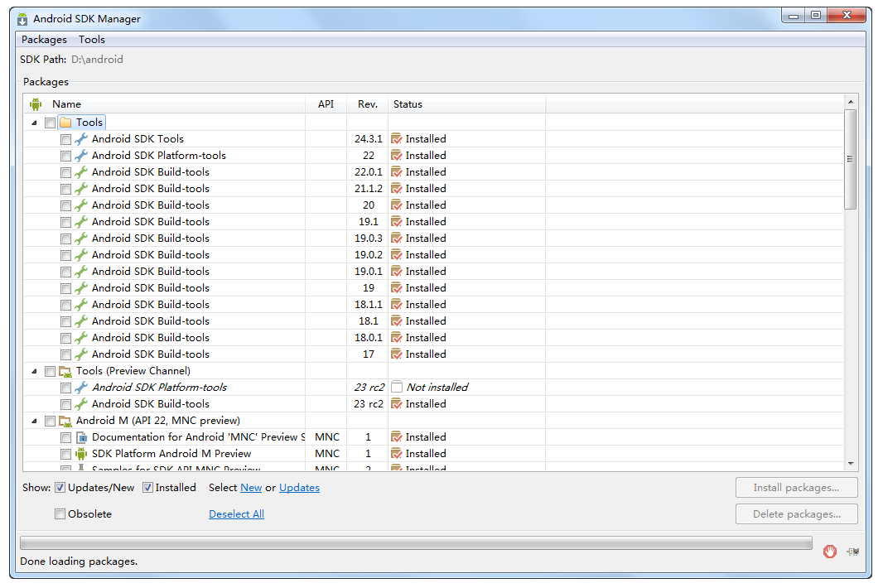
Task: Toggle the Updates/New show checkbox
Action: click(60, 488)
